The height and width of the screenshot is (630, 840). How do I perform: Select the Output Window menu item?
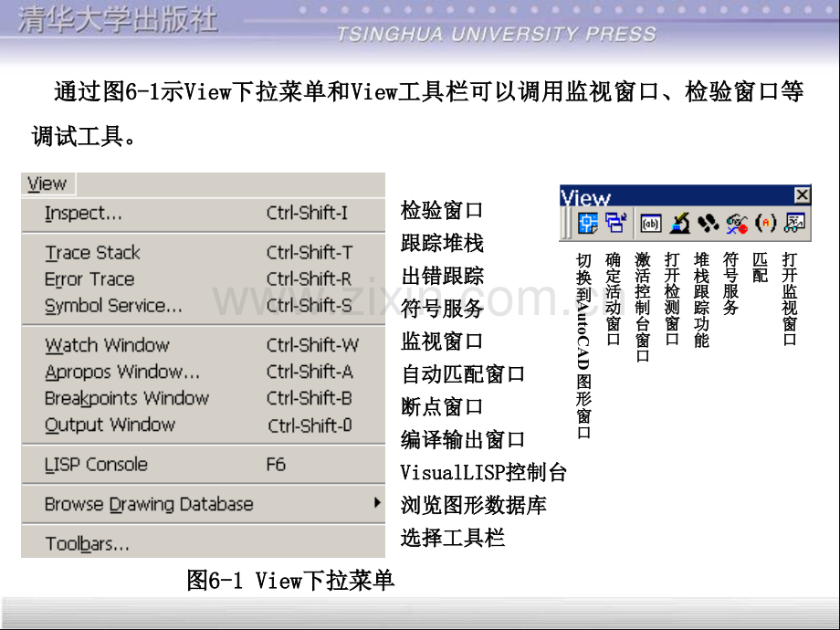(x=203, y=425)
